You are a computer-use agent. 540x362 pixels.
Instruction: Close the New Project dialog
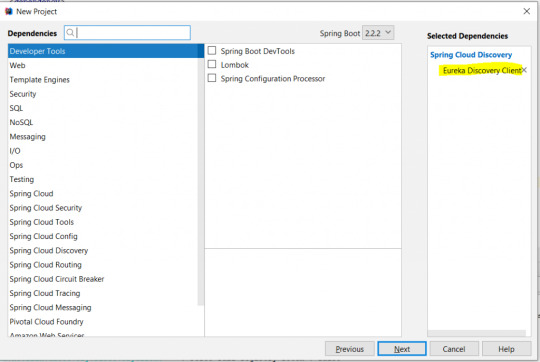527,11
